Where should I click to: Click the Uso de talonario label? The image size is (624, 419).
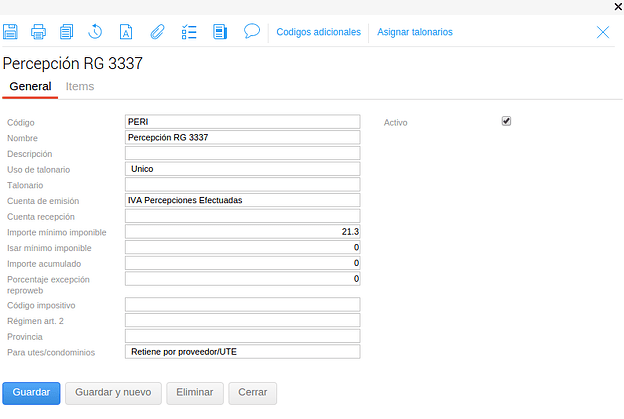pos(39,170)
